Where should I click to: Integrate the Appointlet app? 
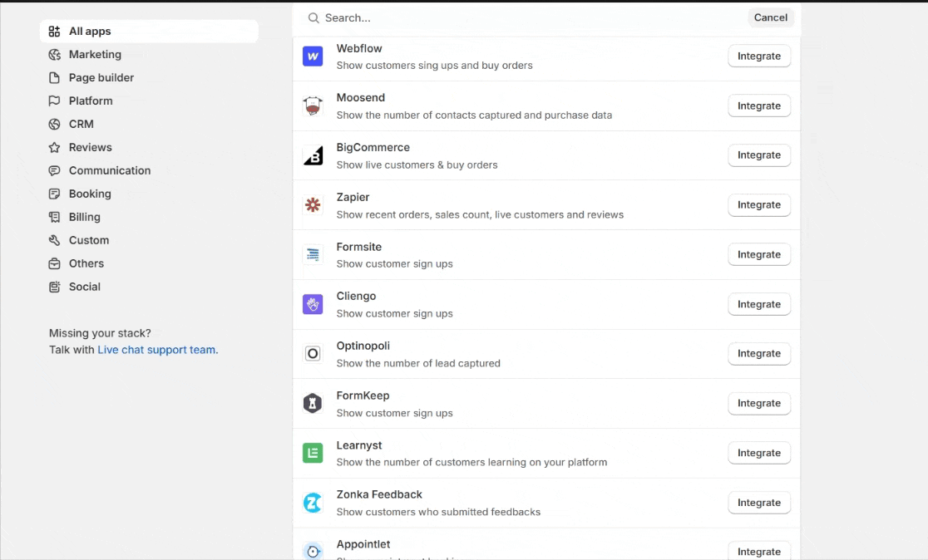[759, 551]
